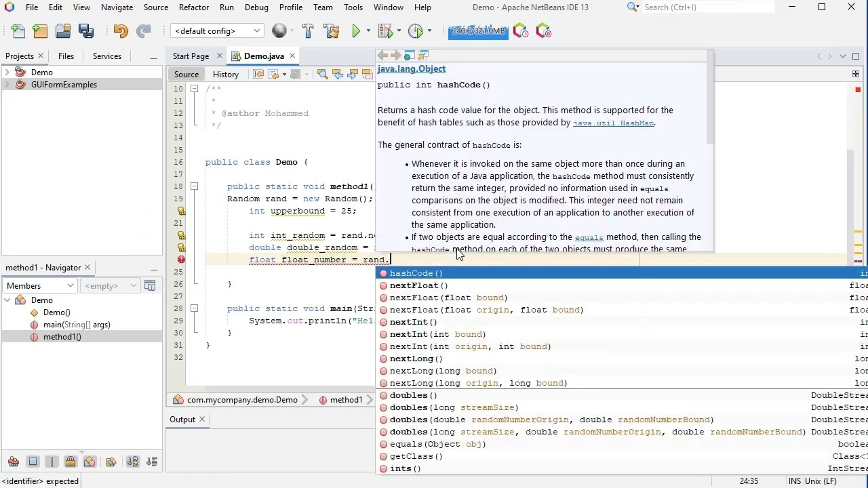Expand the GUIFormExamples project node
The image size is (868, 488).
(7, 85)
